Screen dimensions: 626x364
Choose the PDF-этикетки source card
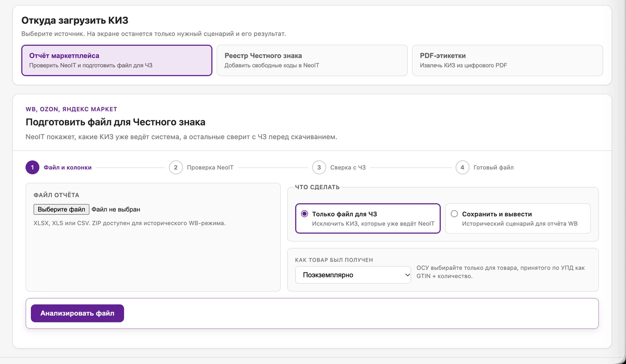coord(508,60)
